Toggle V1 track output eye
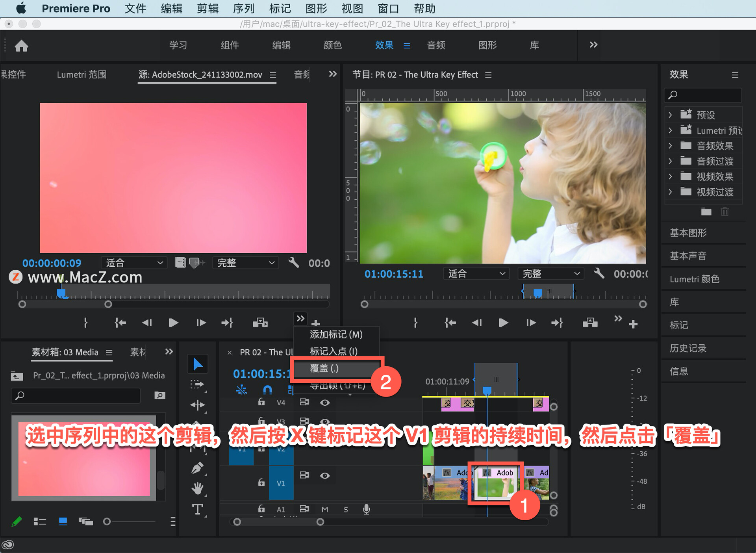 (x=325, y=475)
